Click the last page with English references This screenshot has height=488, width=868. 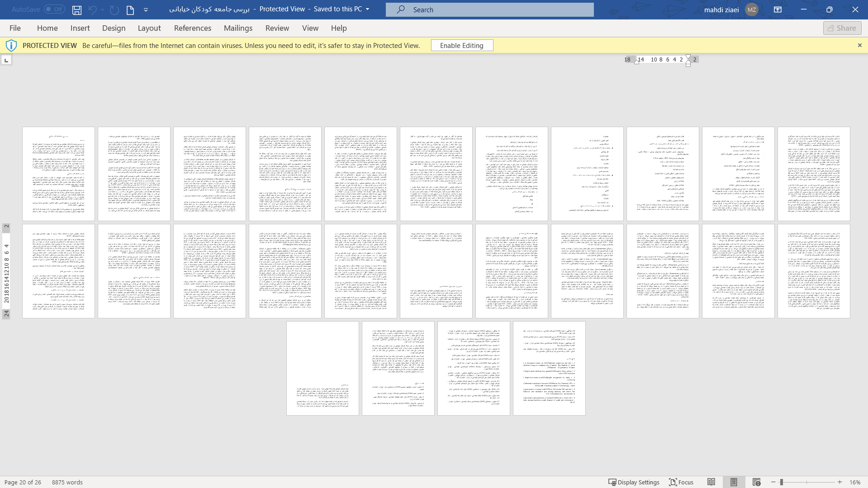click(x=549, y=368)
